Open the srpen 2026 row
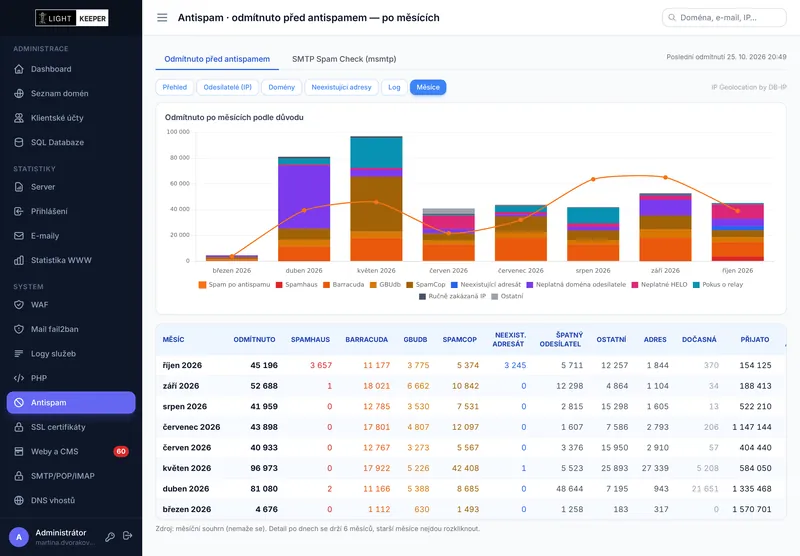 470,407
